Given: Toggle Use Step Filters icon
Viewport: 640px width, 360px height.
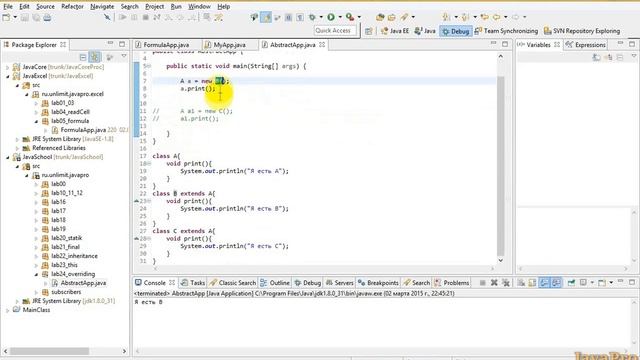Looking at the screenshot, I should click(218, 17).
